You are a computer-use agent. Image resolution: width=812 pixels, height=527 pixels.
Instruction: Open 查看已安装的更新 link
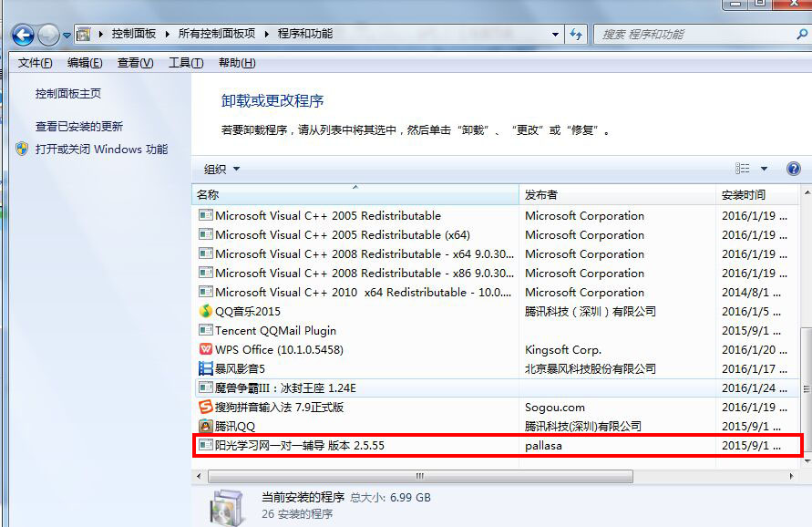click(78, 127)
